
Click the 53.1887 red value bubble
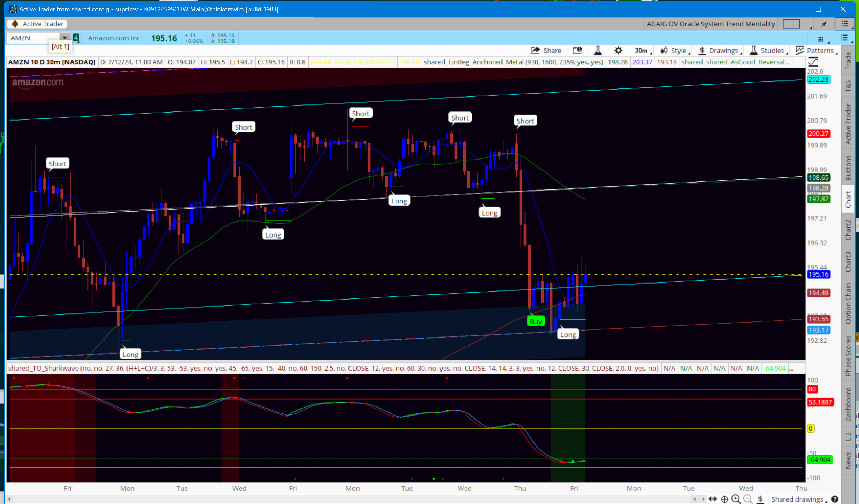click(x=820, y=402)
